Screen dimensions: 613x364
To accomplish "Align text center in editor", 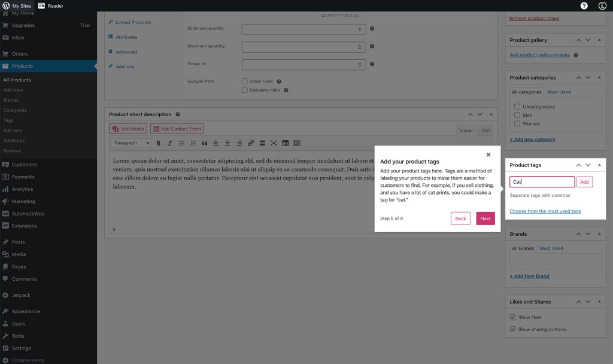I will [x=227, y=143].
